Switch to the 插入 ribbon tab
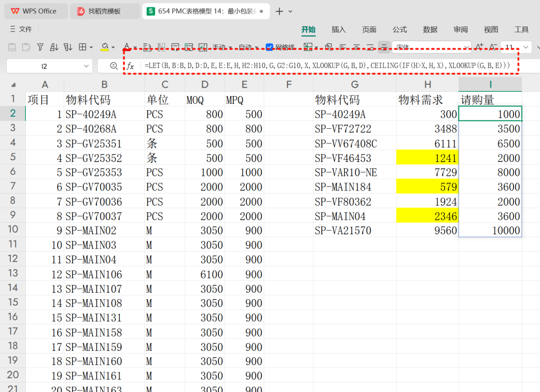540x392 pixels. (339, 30)
